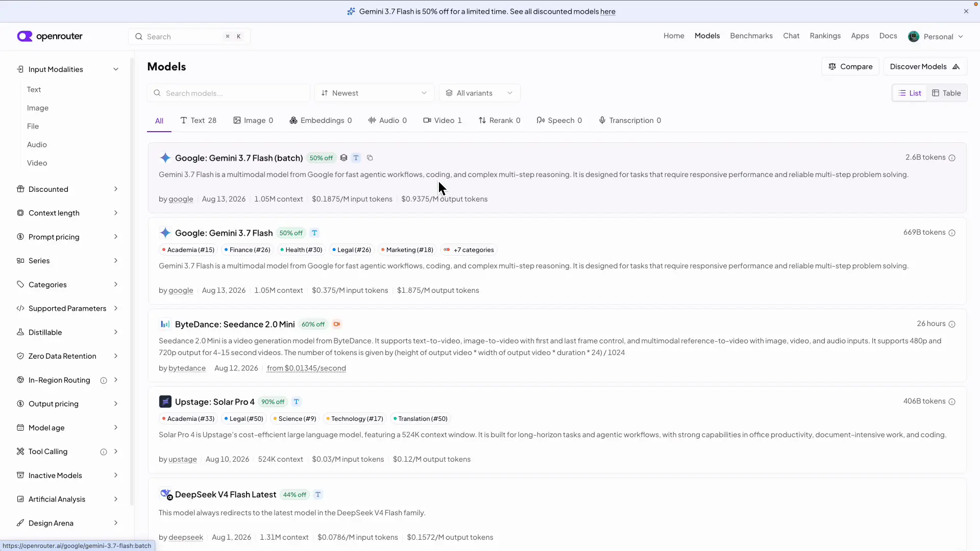Open Upstage: Solar Pro 4 model
980x551 pixels.
214,402
